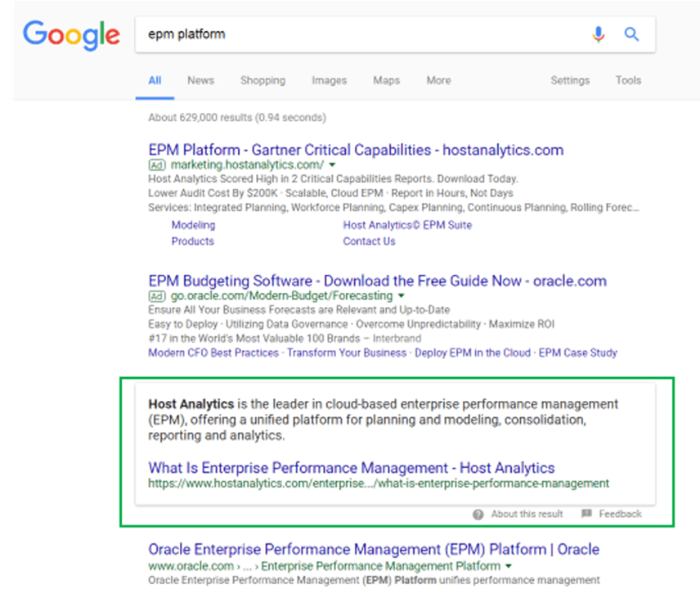Open Oracle Enterprise Performance Management Platform result
Screen dimensions: 700x589
[x=374, y=550]
